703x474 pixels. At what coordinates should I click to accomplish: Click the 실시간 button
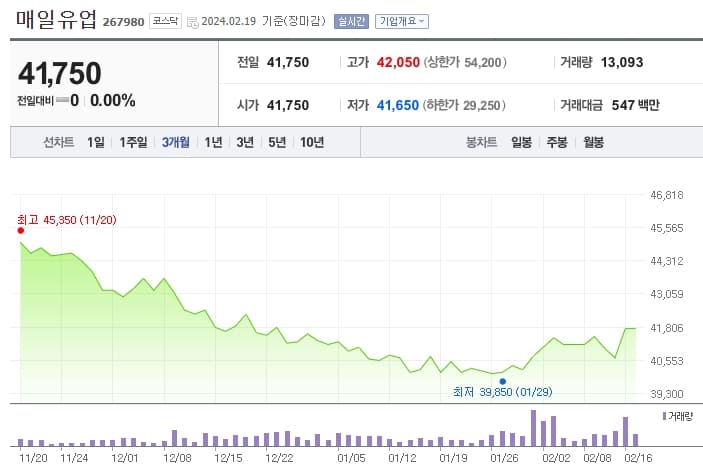(x=351, y=21)
